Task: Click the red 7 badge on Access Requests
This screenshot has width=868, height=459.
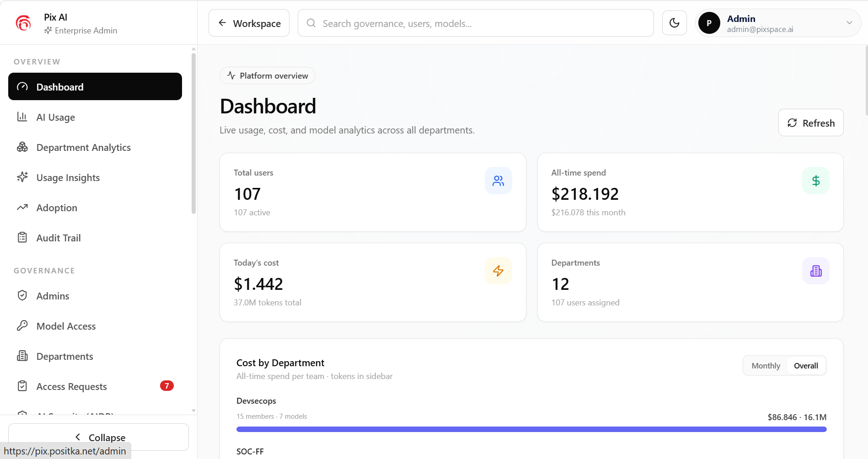Action: click(167, 386)
